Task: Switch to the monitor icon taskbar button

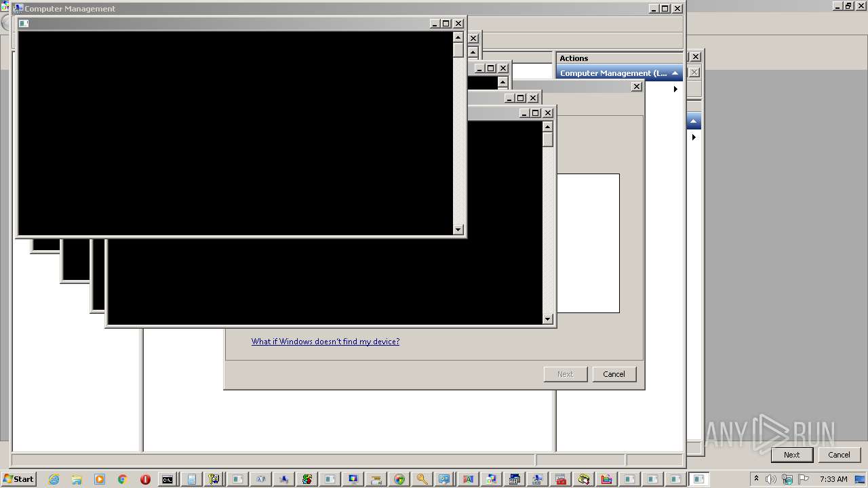Action: [x=353, y=479]
